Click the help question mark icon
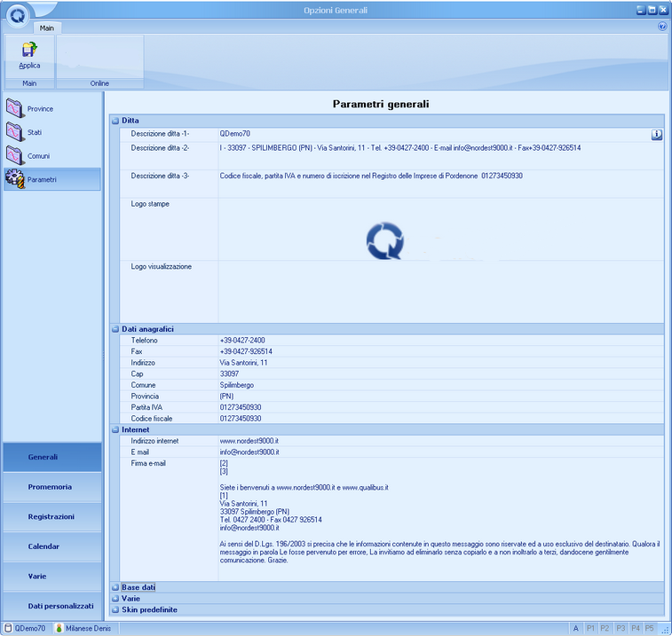This screenshot has width=672, height=636. click(662, 27)
